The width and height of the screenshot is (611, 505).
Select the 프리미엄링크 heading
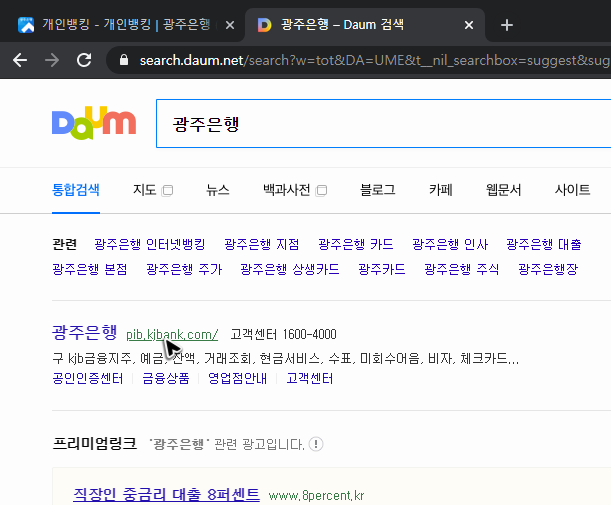pos(95,443)
